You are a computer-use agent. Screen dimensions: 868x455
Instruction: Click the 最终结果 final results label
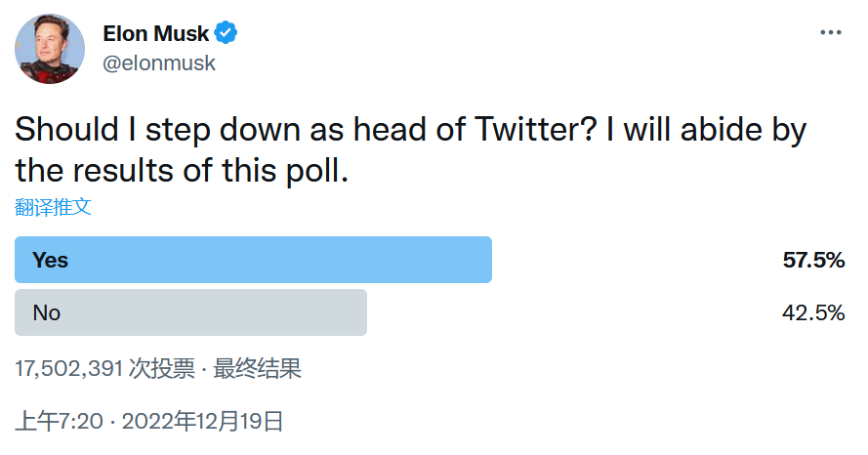[x=258, y=368]
